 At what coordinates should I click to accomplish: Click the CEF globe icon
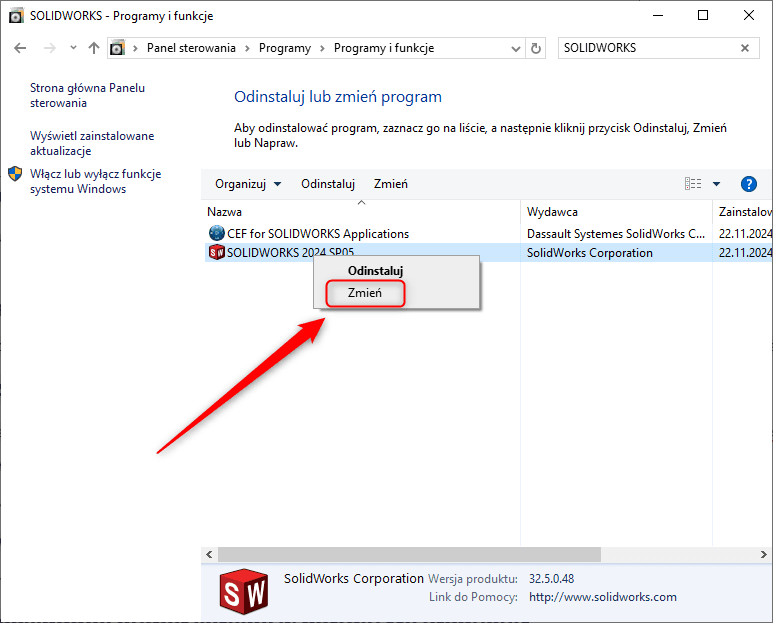click(216, 233)
